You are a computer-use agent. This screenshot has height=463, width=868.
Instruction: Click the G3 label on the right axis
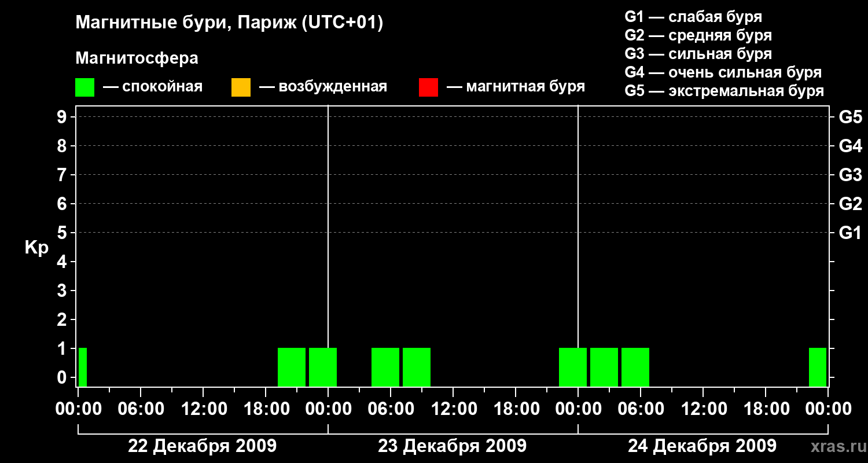coord(850,175)
